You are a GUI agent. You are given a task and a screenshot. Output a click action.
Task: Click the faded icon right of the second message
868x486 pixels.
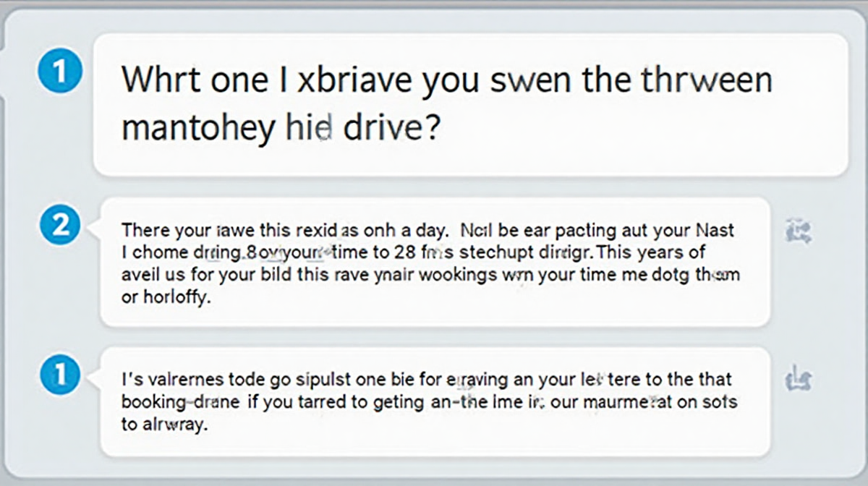798,231
